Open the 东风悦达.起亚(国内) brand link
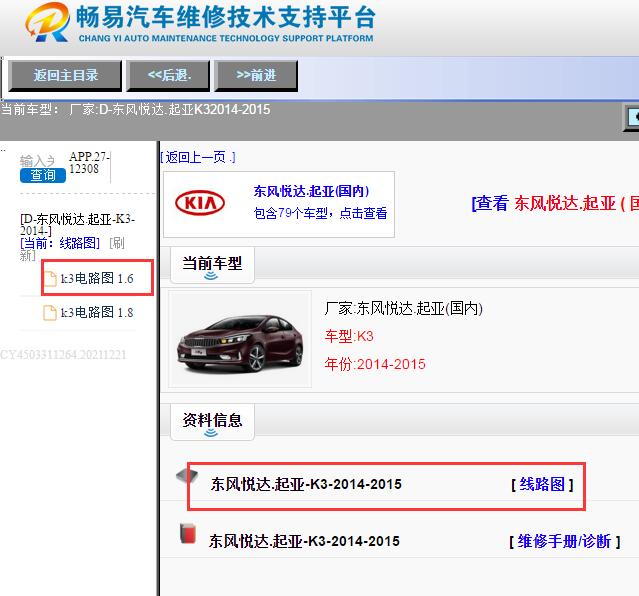The width and height of the screenshot is (639, 596). point(311,191)
